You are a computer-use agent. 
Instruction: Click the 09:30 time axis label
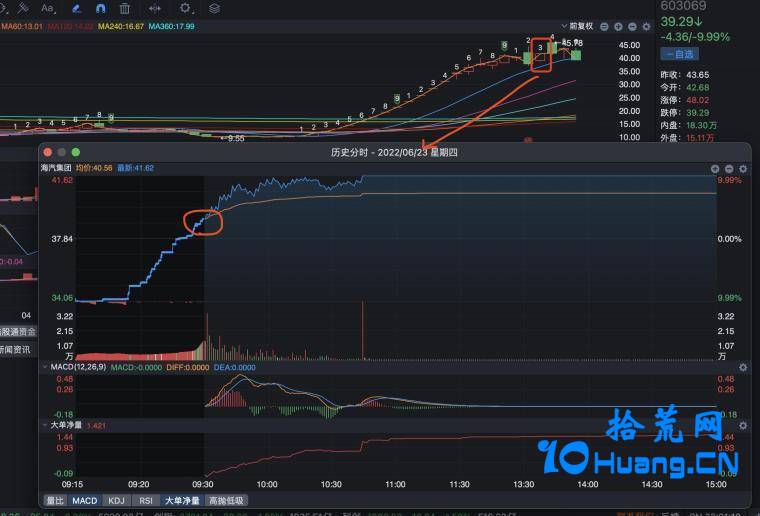point(203,484)
